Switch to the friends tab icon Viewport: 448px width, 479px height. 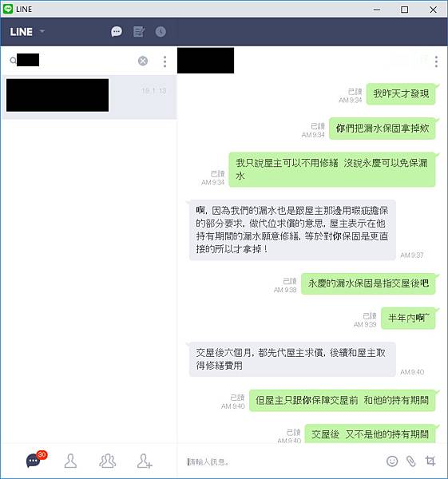pyautogui.click(x=70, y=461)
